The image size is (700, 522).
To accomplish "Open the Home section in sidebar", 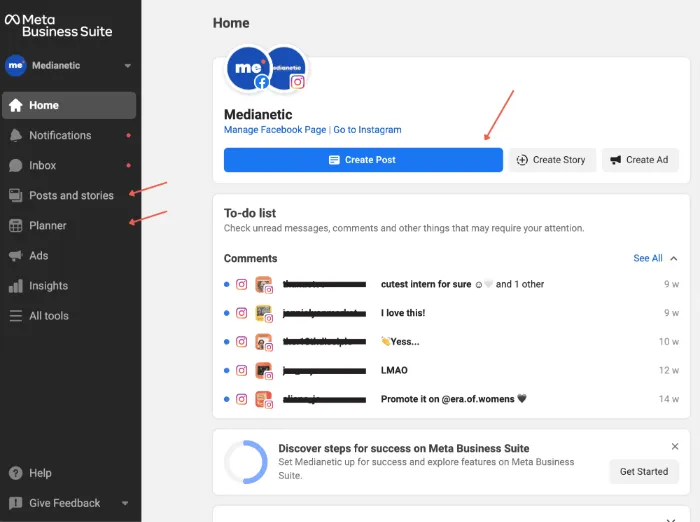I will 69,105.
